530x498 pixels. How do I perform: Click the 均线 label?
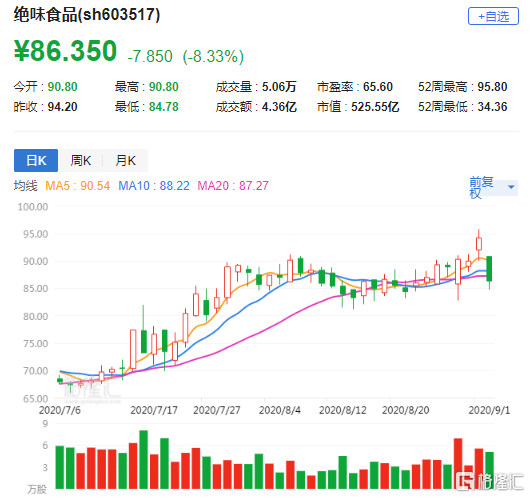point(25,186)
